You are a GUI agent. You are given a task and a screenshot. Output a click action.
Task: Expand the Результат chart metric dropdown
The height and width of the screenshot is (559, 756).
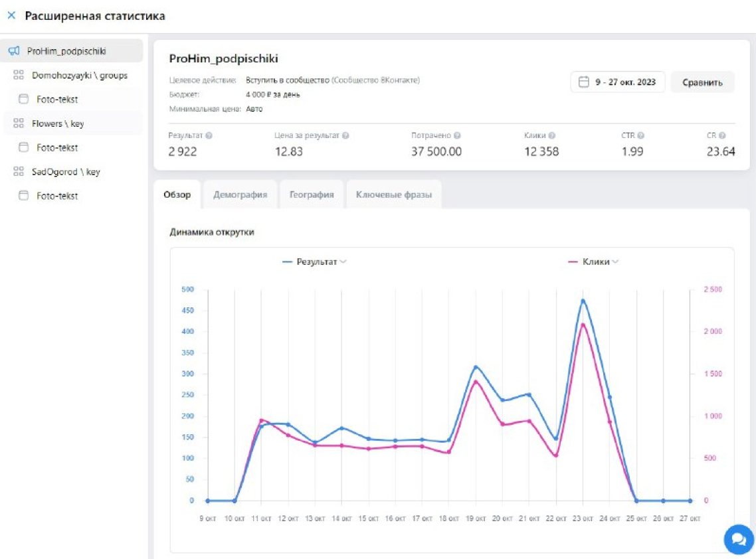pos(343,262)
